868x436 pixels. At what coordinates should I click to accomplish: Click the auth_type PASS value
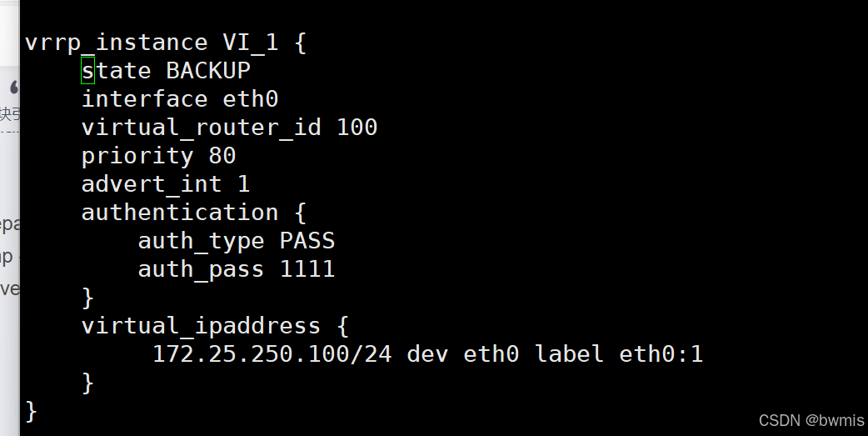pyautogui.click(x=307, y=240)
